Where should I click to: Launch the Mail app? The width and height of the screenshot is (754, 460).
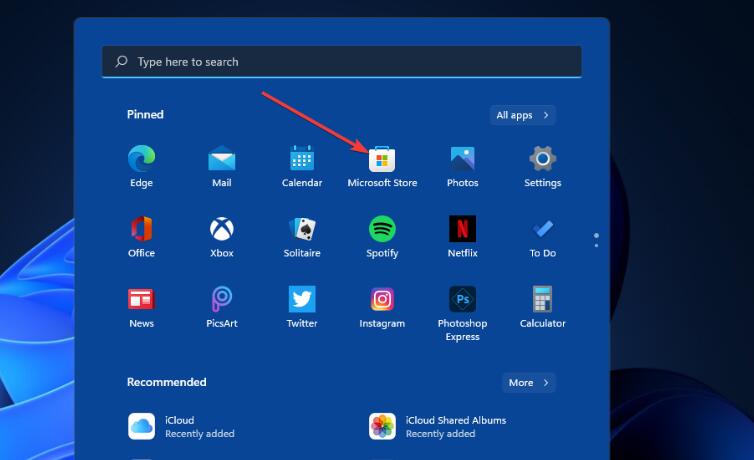point(222,166)
